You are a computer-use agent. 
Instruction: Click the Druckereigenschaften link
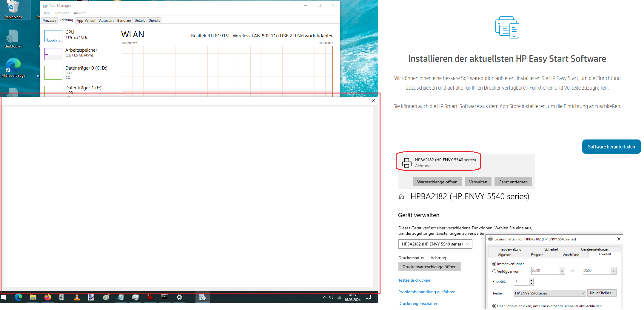(x=418, y=303)
